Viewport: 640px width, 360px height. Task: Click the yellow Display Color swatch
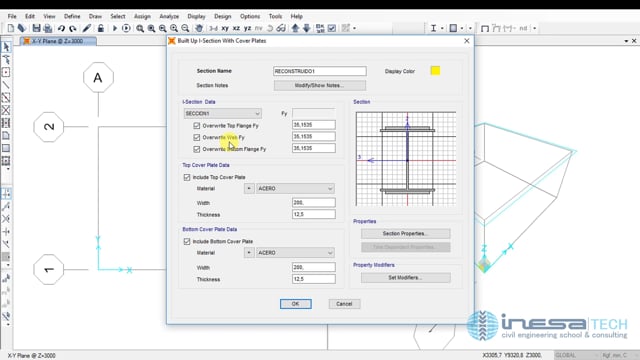[x=435, y=71]
